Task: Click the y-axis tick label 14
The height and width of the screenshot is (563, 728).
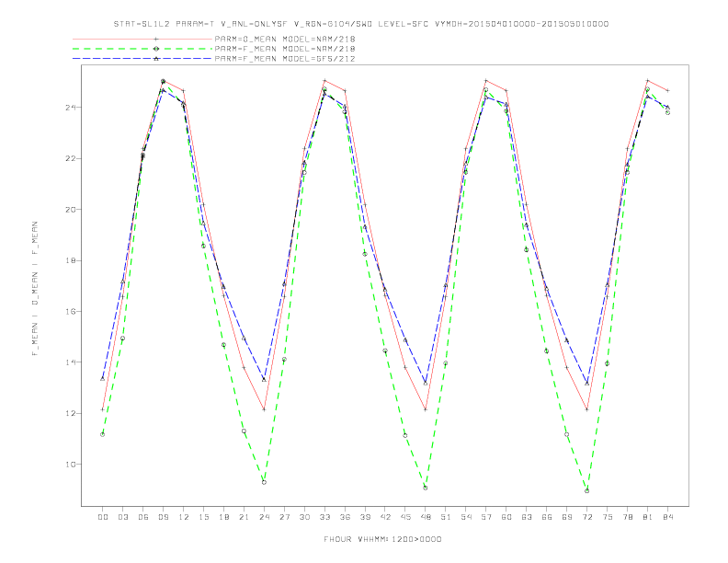Action: tap(70, 362)
